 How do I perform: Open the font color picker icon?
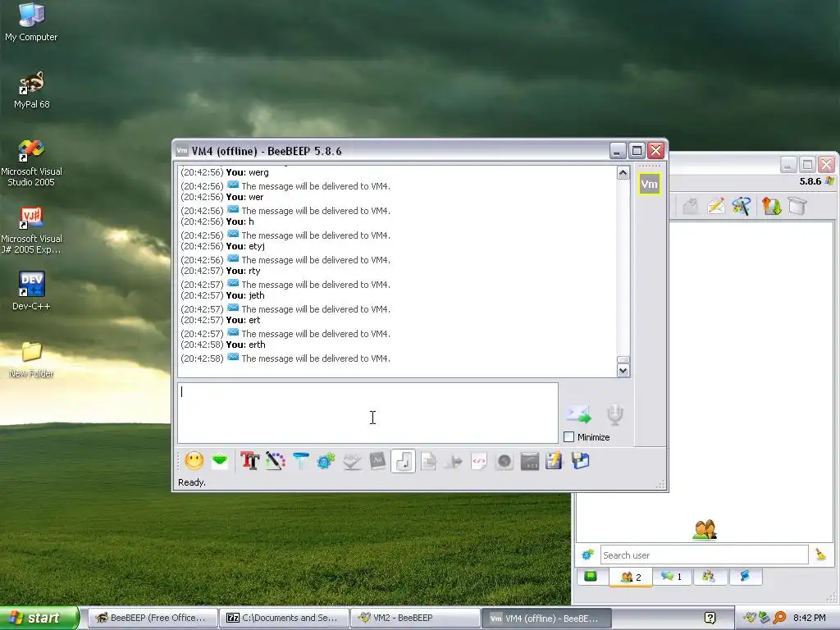[x=276, y=461]
